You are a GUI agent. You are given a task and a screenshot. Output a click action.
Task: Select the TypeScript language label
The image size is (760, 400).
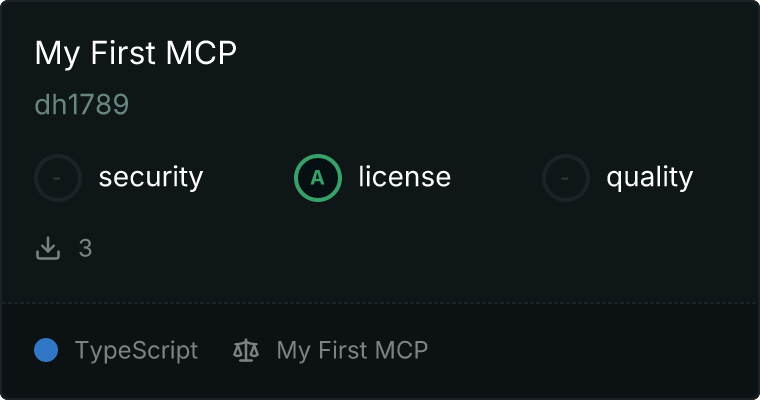click(x=136, y=351)
